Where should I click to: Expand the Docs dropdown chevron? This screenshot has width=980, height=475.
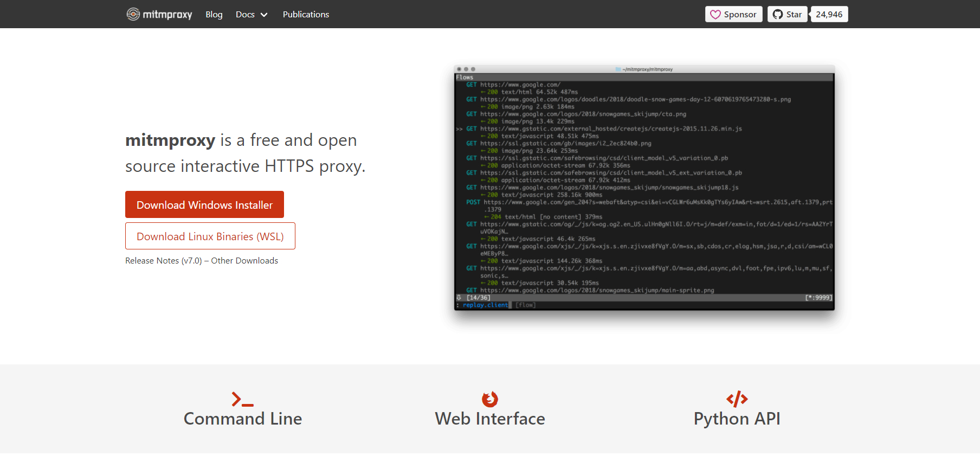[x=264, y=15]
